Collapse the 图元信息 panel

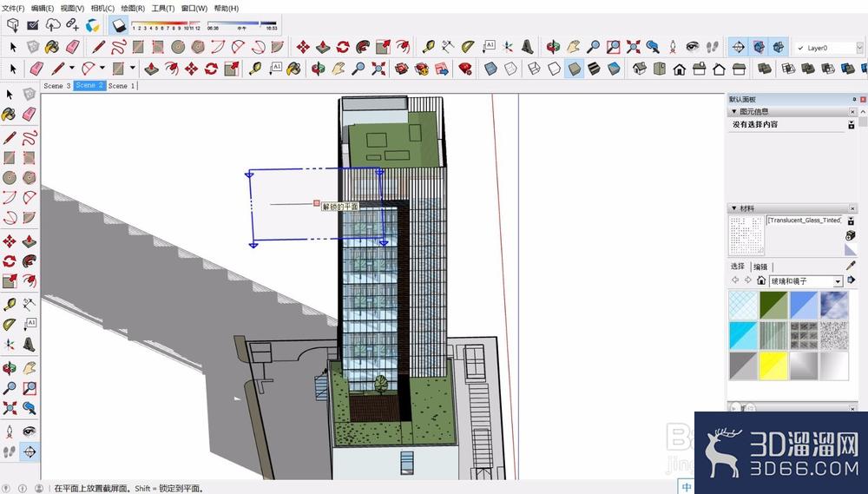pos(734,111)
